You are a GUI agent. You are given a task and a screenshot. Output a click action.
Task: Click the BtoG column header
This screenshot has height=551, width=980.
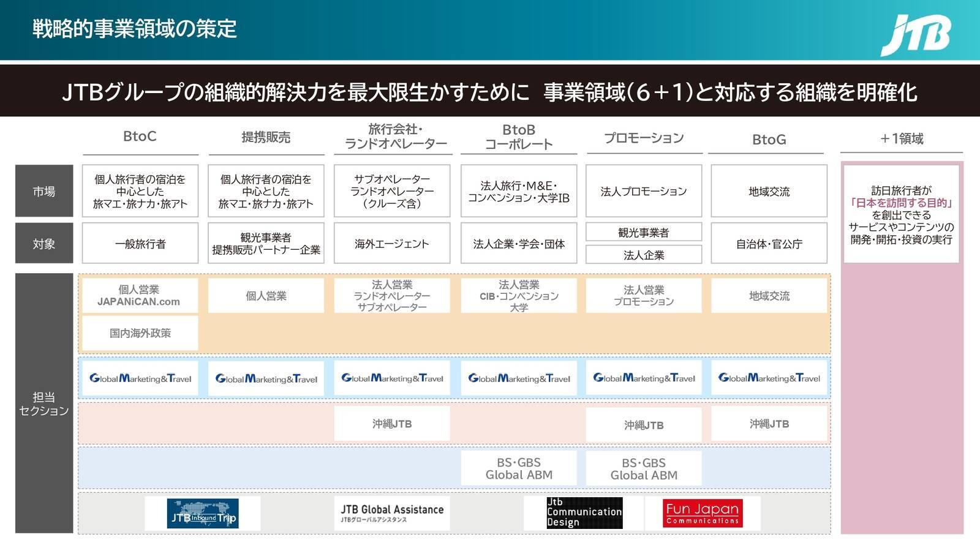(769, 140)
